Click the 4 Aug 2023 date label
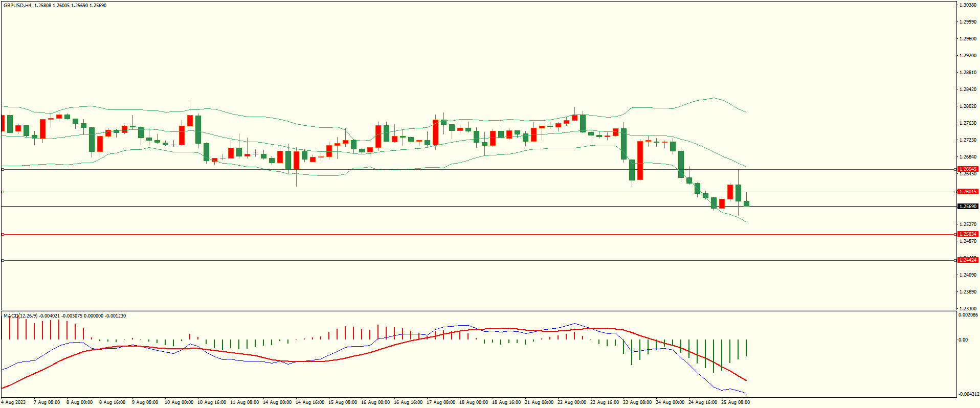Screen dimensions: 980x408 coord(13,402)
